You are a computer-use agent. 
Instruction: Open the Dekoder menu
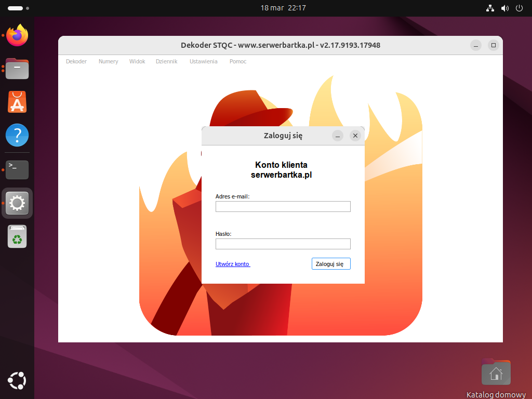tap(76, 61)
